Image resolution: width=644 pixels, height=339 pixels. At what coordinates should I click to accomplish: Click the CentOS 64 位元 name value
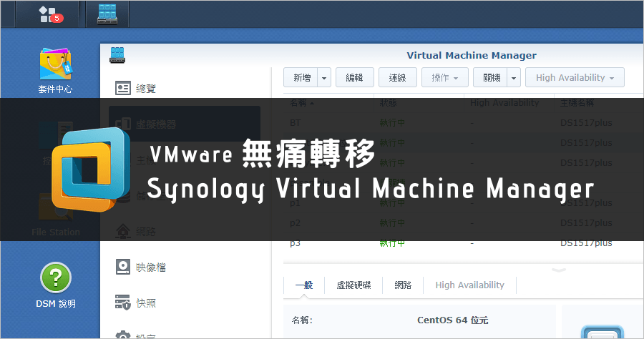[453, 320]
